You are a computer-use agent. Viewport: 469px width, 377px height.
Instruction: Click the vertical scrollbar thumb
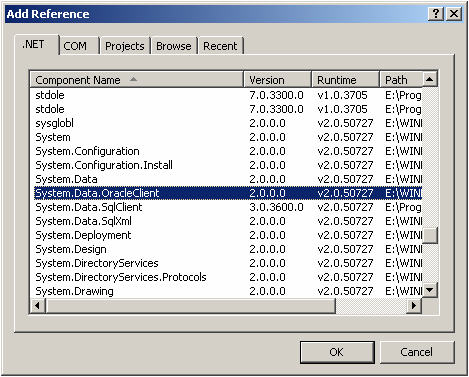430,235
